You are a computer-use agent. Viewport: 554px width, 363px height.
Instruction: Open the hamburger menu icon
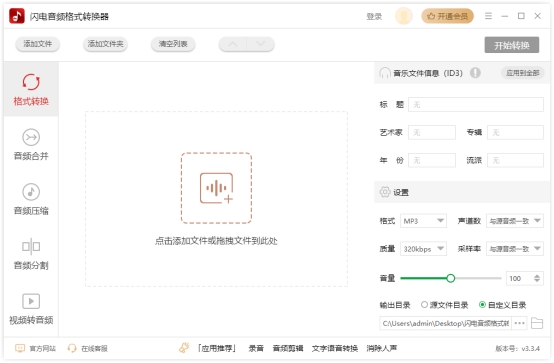(488, 16)
